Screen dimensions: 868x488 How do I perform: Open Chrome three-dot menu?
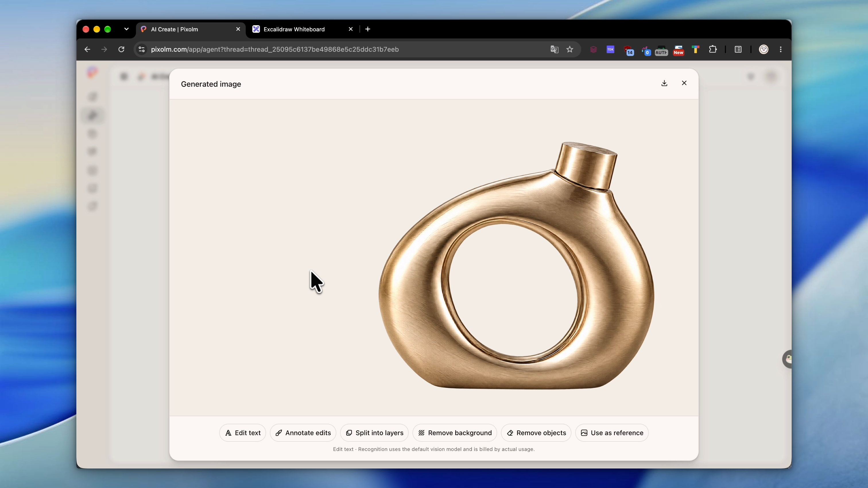(781, 50)
